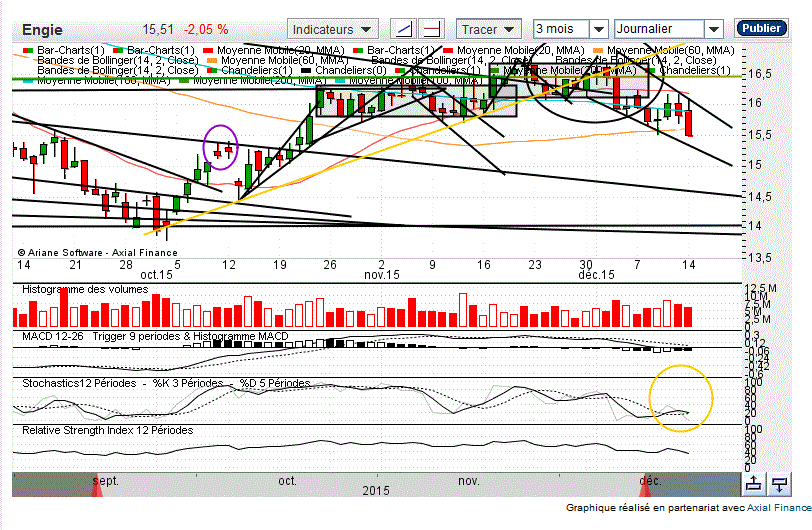The width and height of the screenshot is (812, 530).
Task: Click the timeline range bar at 2015
Action: (x=378, y=490)
